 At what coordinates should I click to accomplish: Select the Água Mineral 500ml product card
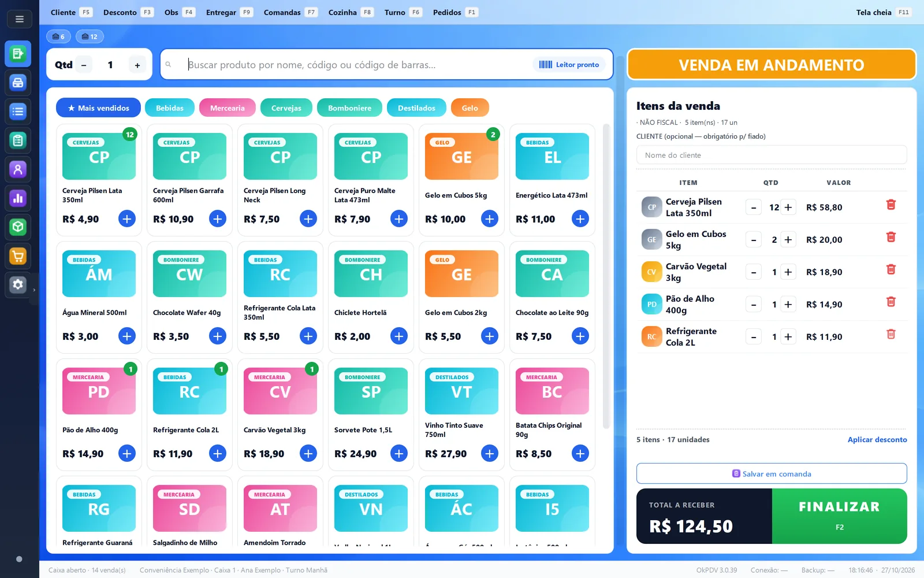click(x=99, y=297)
